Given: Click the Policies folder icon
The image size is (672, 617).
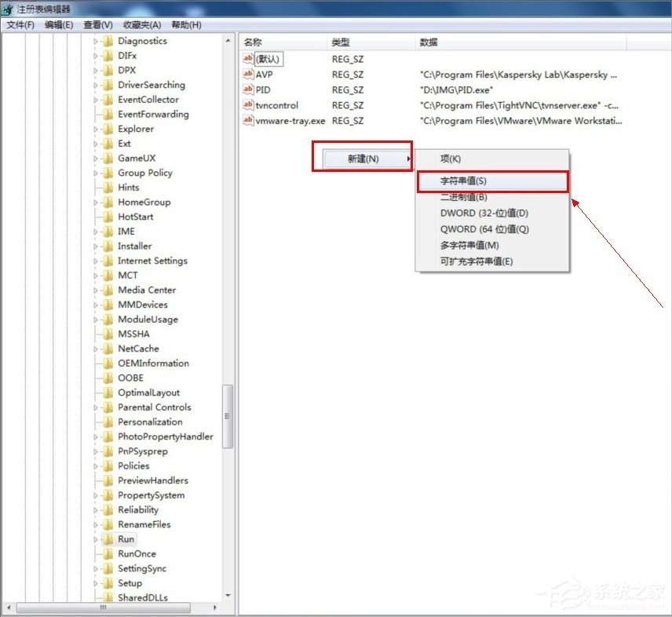Looking at the screenshot, I should 108,465.
